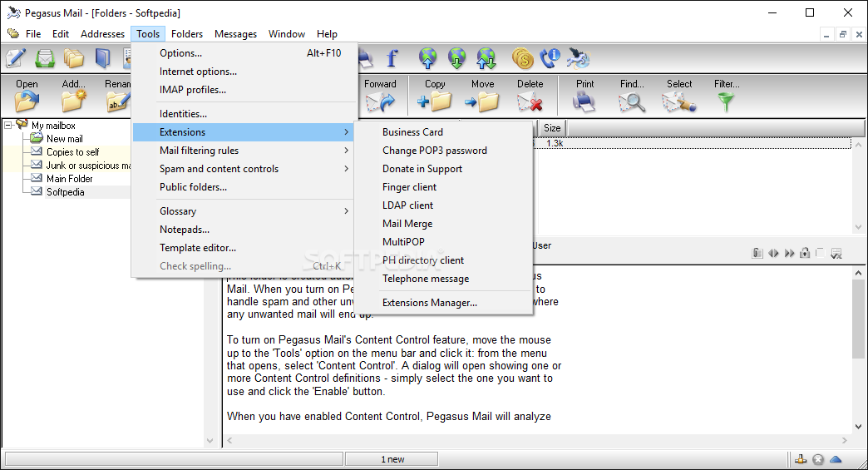This screenshot has width=868, height=470.
Task: Toggle the small checkbox in reader pane toolbar
Action: tap(821, 252)
